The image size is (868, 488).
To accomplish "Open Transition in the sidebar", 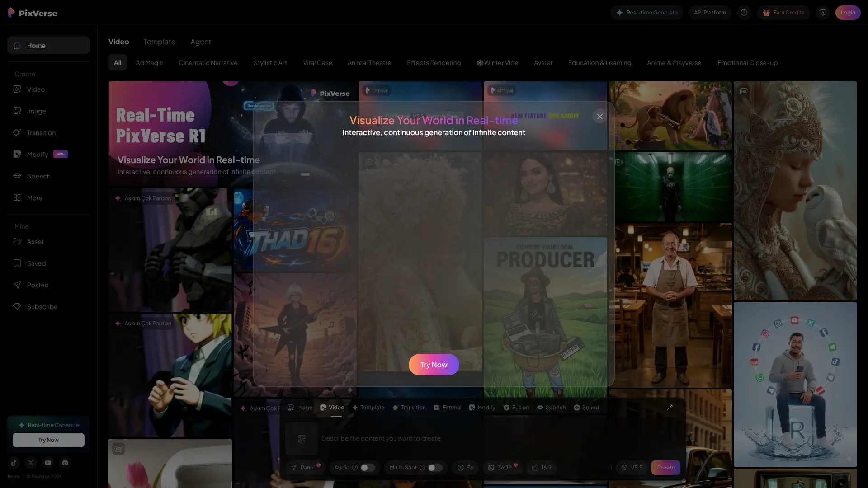I will 48,133.
